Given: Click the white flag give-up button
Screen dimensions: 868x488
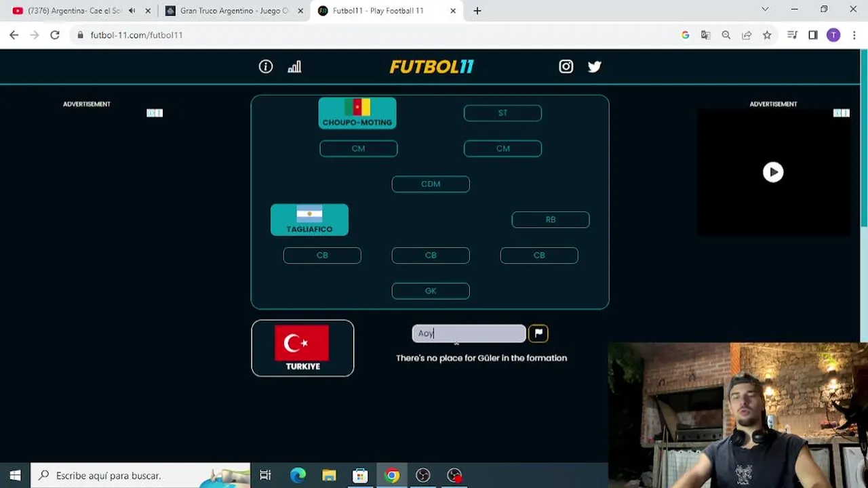Looking at the screenshot, I should [538, 333].
